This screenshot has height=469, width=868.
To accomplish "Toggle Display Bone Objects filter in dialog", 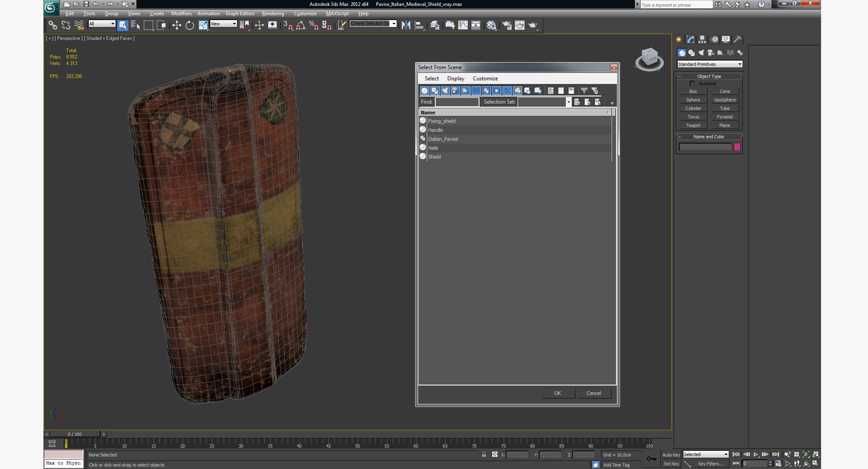I will pos(507,90).
